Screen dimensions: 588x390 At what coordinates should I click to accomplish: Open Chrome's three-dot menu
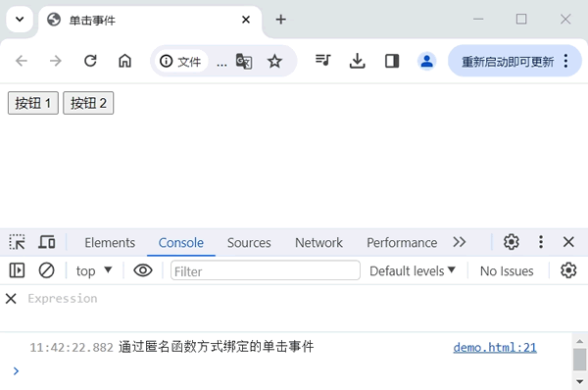click(565, 61)
